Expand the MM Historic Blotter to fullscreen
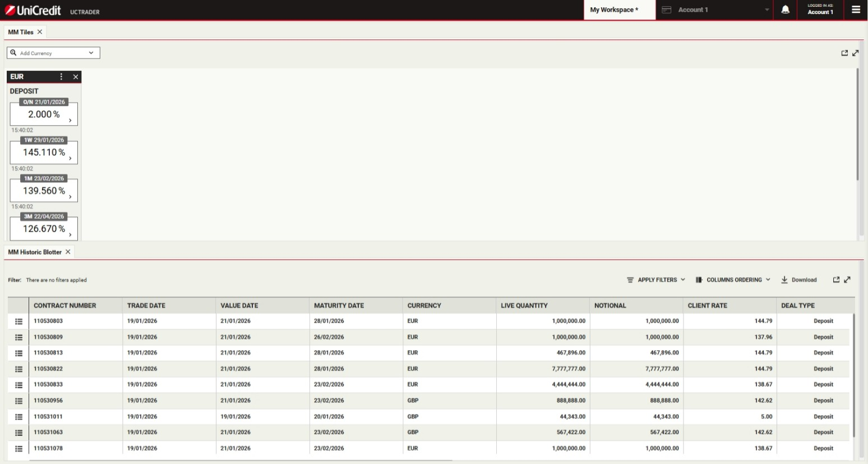 pos(847,280)
